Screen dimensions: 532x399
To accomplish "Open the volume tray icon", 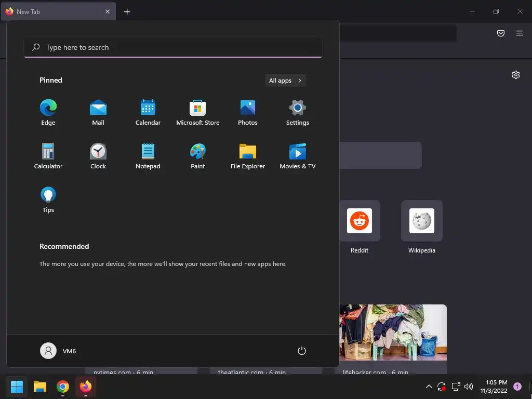I will coord(469,387).
